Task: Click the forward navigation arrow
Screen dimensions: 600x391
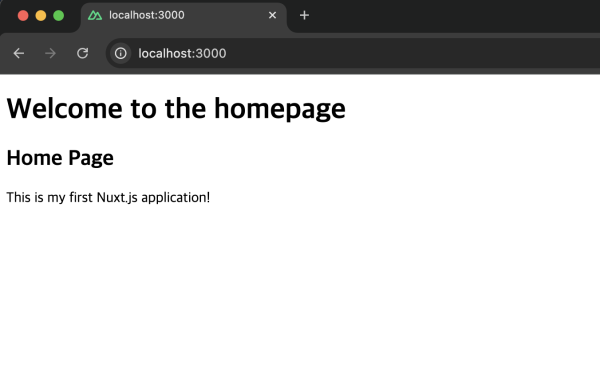Action: tap(50, 53)
